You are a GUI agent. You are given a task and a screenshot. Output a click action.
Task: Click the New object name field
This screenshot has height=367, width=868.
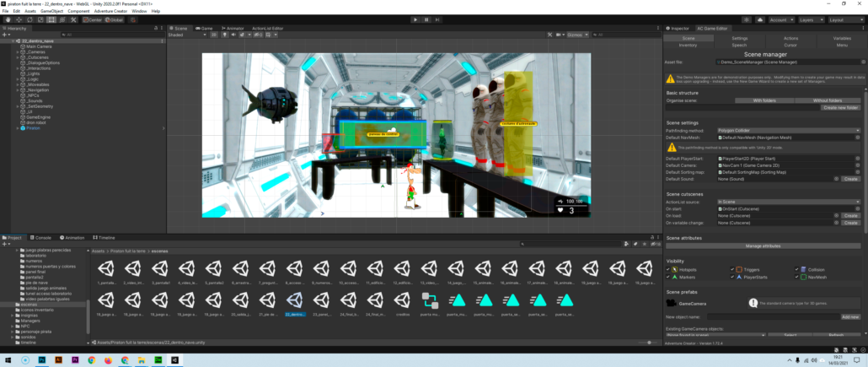(776, 317)
